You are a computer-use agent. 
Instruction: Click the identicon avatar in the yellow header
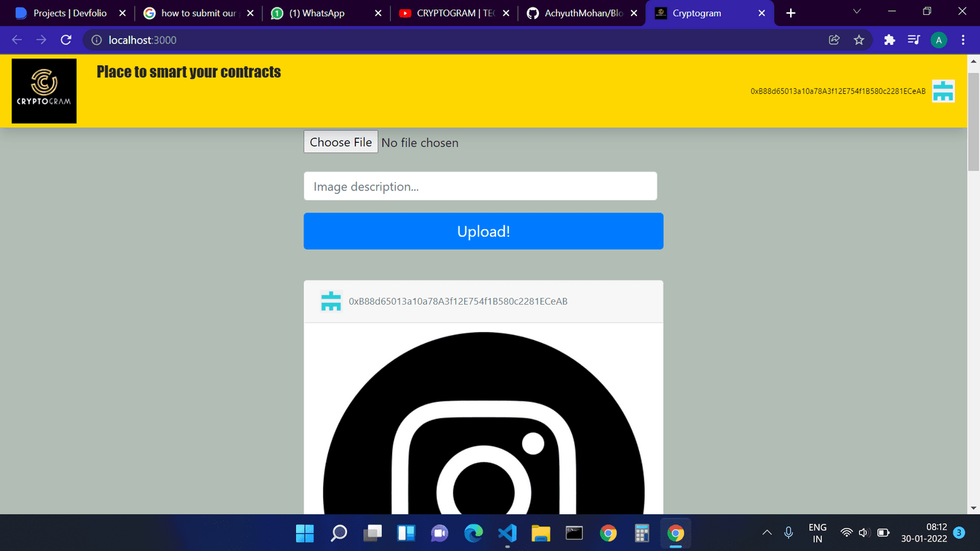tap(943, 91)
